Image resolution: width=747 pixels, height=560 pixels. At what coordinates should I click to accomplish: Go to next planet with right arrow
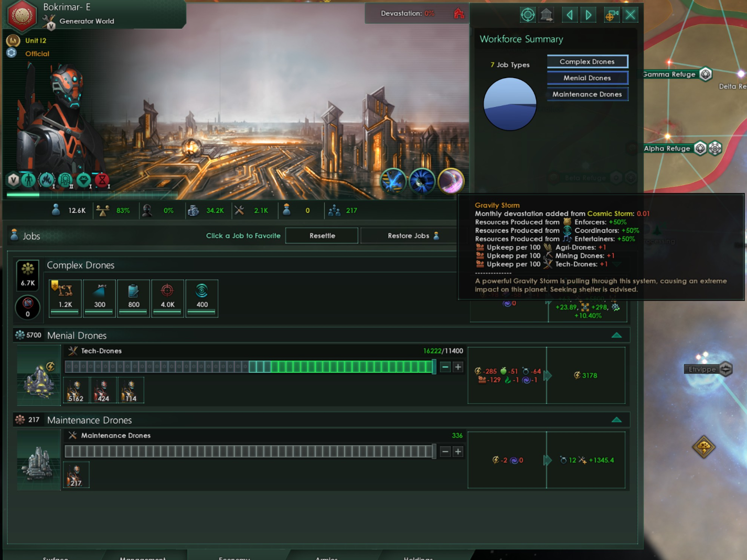(x=589, y=15)
